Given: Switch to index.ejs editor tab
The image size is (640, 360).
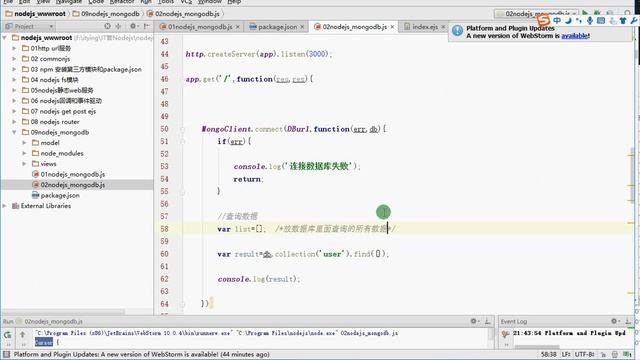Looking at the screenshot, I should 425,27.
